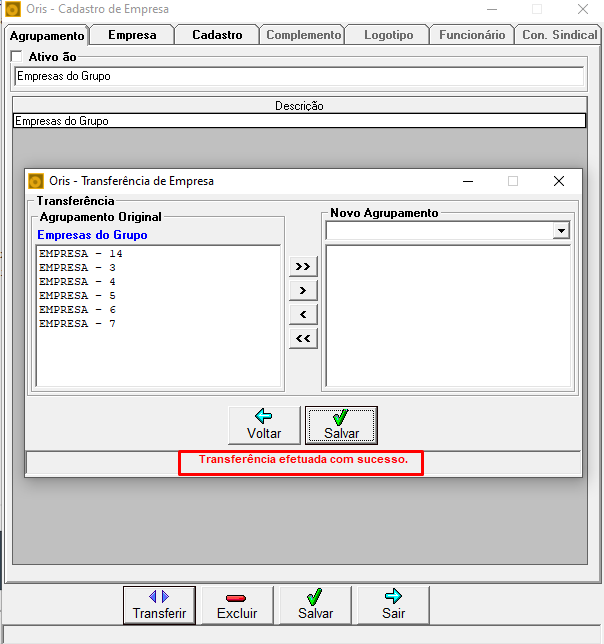Screen dimensions: 604x644
Task: Click the single > move-right button
Action: (x=303, y=290)
